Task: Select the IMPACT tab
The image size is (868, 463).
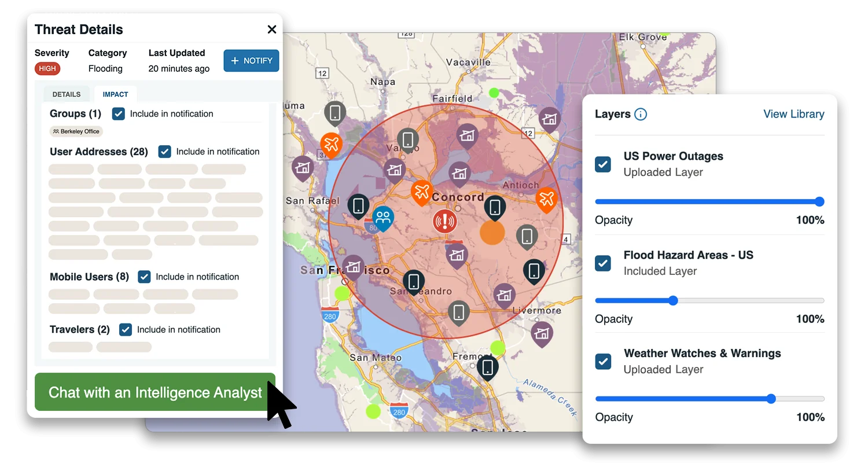Action: click(x=115, y=94)
